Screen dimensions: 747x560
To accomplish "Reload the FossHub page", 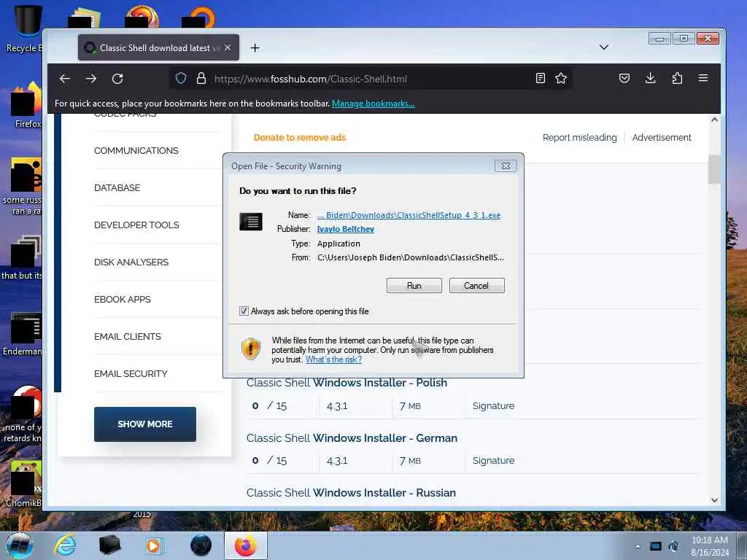I will (117, 79).
